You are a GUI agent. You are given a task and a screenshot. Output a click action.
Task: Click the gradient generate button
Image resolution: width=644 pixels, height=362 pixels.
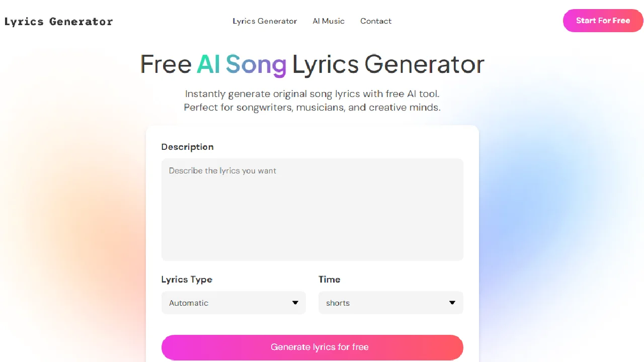[312, 347]
